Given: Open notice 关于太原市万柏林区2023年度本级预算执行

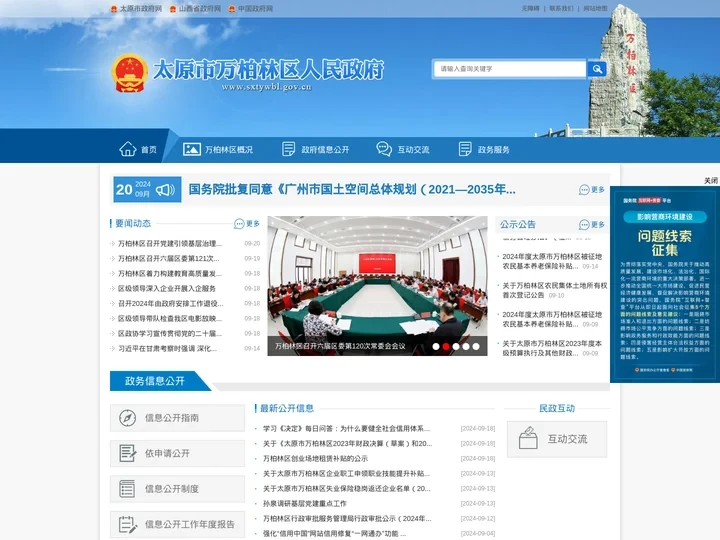Looking at the screenshot, I should [x=552, y=348].
